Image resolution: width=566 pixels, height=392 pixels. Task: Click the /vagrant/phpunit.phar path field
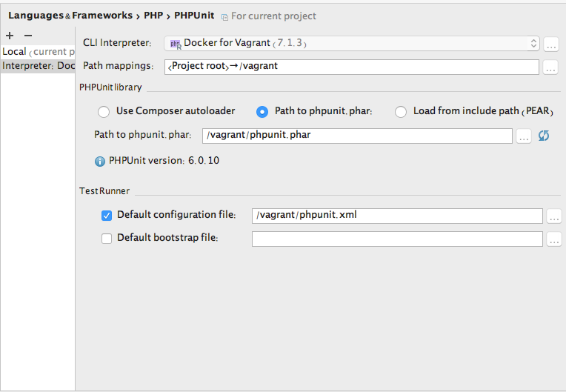coord(357,136)
